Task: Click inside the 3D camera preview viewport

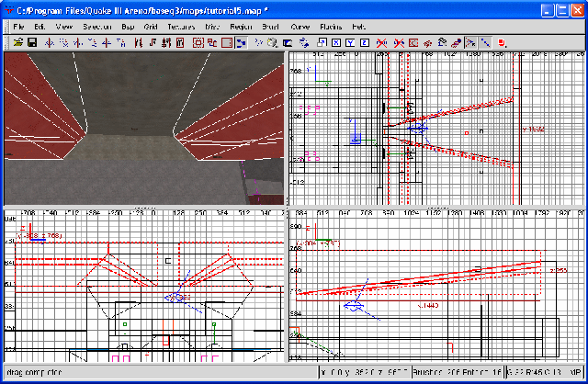Action: click(144, 129)
